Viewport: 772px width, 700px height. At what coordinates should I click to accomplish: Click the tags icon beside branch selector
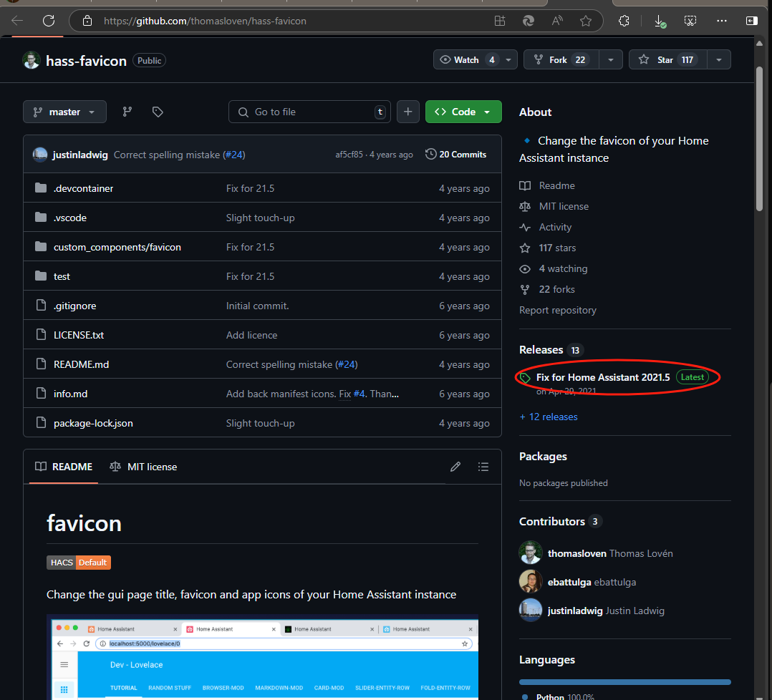[158, 112]
